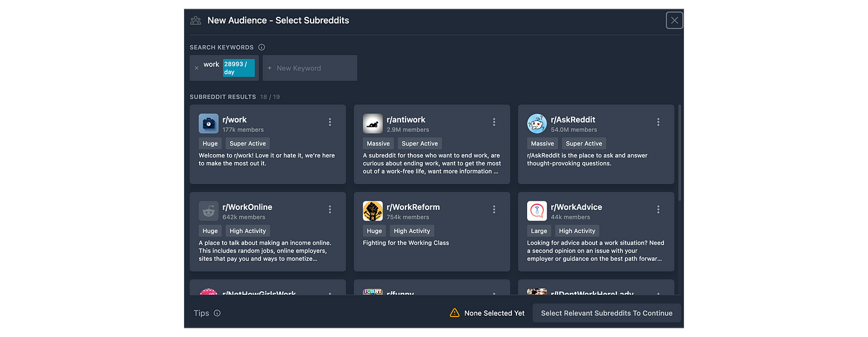Click the info icon next to Tips
Screen dimensions: 868x337
pos(217,313)
